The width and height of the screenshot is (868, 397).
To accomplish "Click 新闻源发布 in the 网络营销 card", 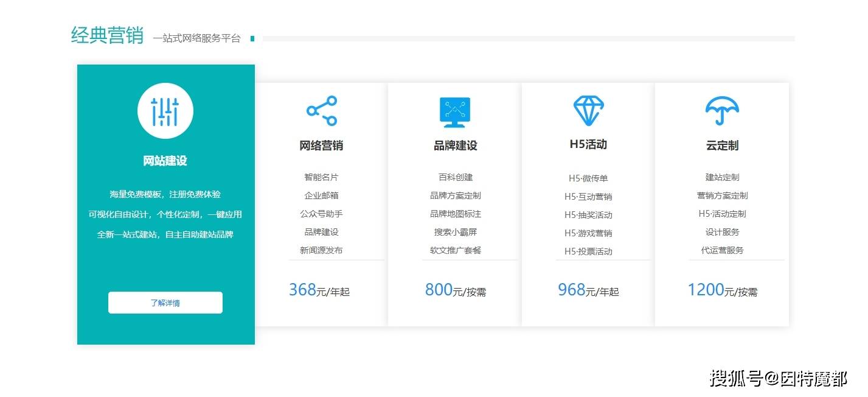I will tap(321, 250).
